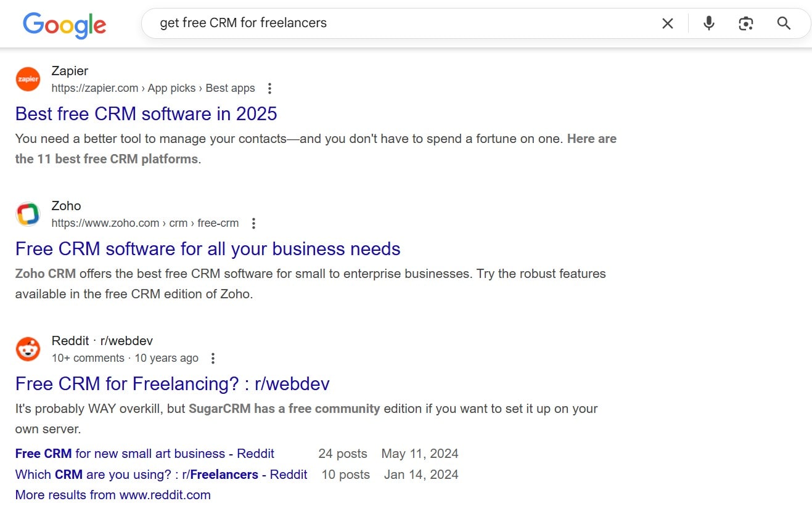Open "Which CRM are you using?" Reddit link
This screenshot has height=514, width=812.
161,475
